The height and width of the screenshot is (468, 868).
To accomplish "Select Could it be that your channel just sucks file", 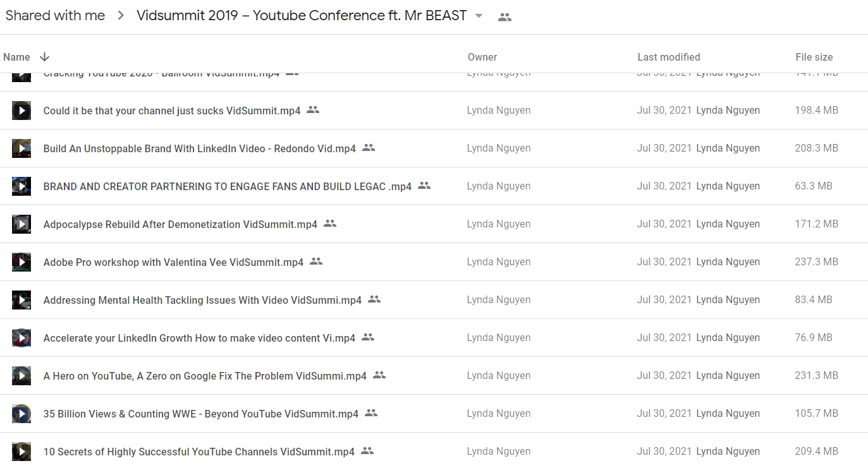I will (x=172, y=111).
